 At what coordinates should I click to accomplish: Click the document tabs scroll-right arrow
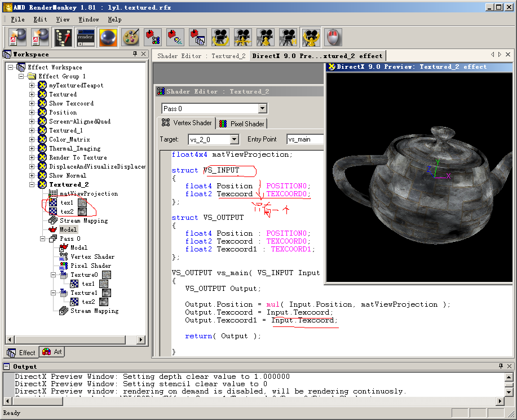500,54
